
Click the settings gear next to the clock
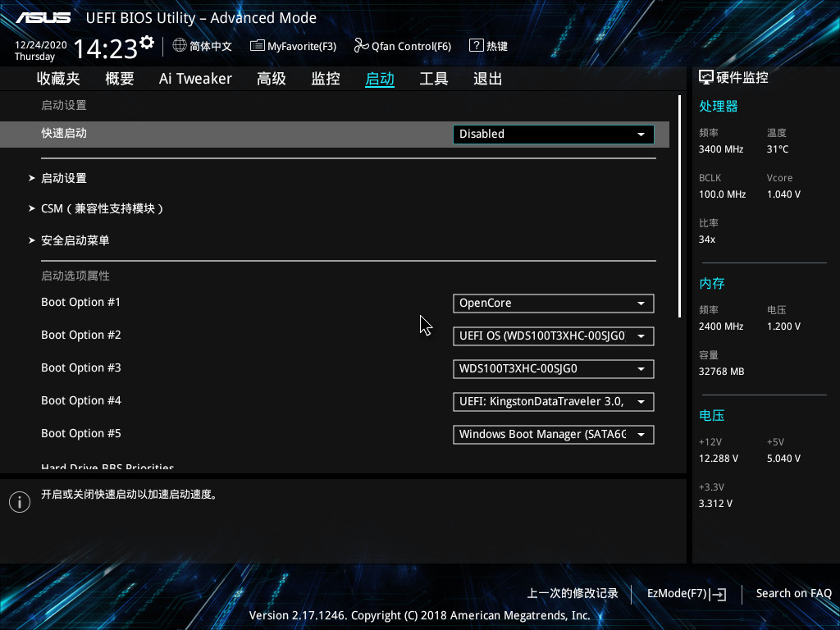click(147, 43)
